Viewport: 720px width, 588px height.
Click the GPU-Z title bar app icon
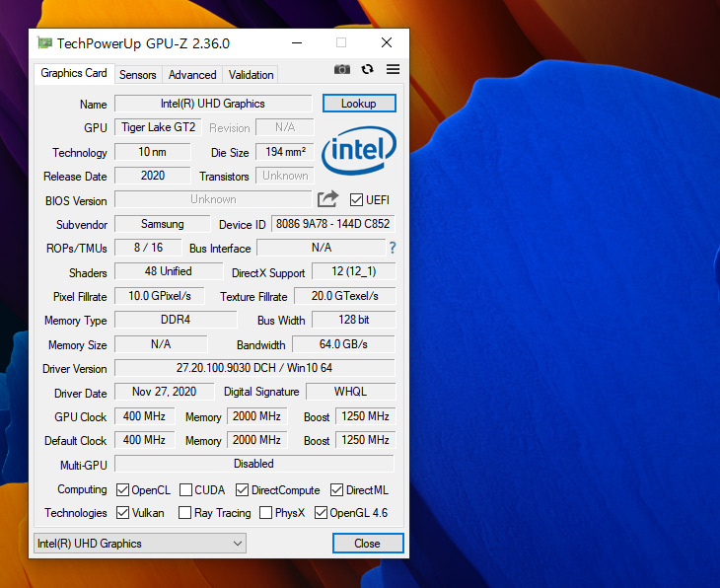(x=45, y=43)
